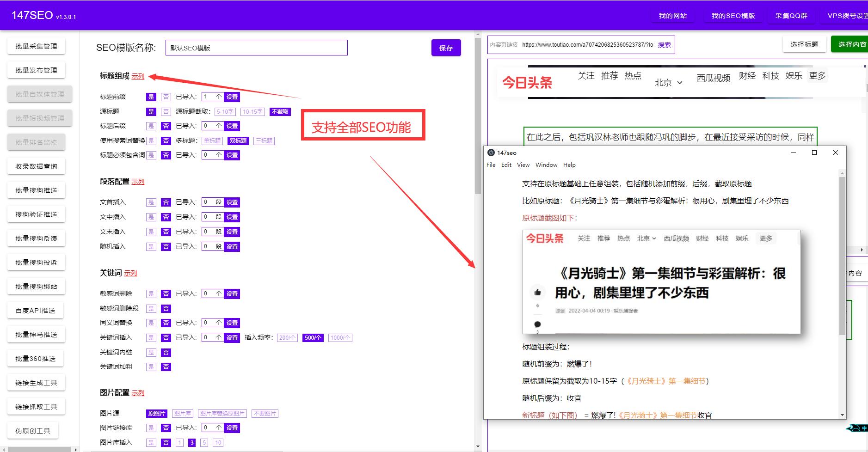The height and width of the screenshot is (452, 868).
Task: Click the comment bubble icon below the like icon
Action: [x=537, y=324]
